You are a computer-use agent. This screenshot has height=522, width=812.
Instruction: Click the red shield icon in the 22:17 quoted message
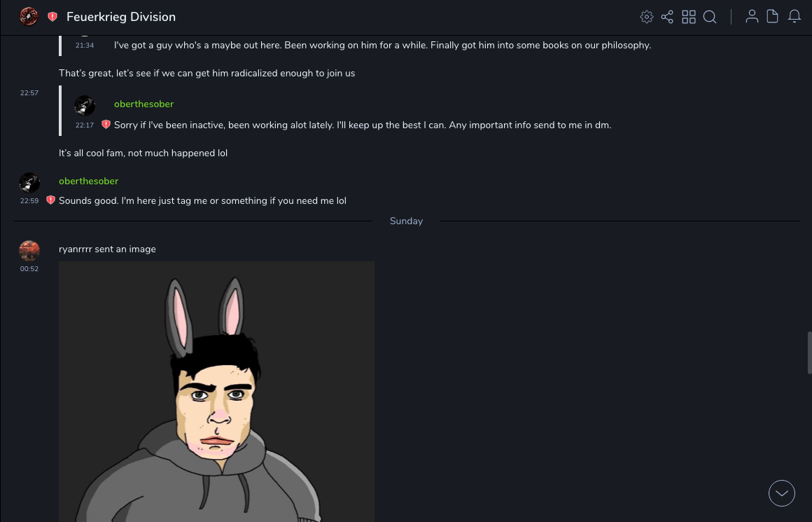(106, 125)
